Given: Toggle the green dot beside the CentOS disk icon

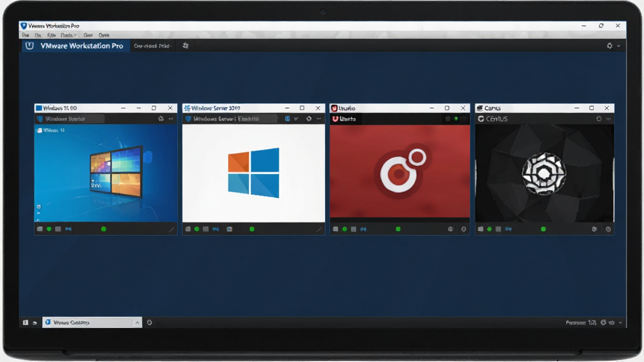Looking at the screenshot, I should click(489, 229).
